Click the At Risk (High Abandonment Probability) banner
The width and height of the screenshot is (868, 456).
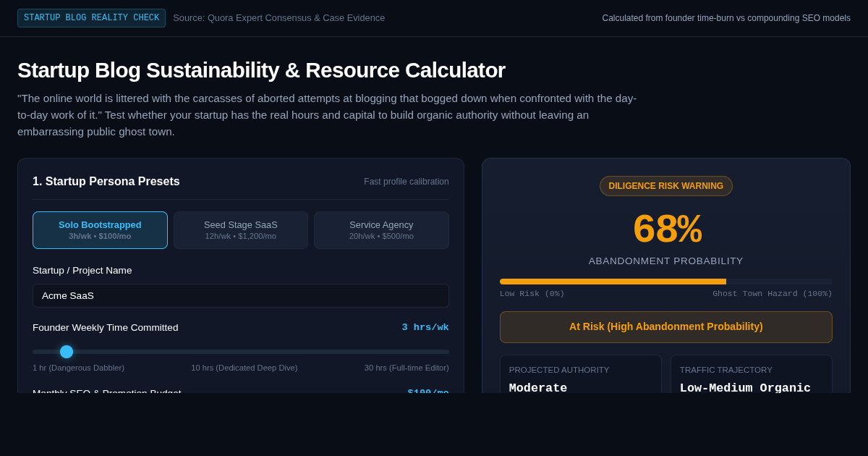pyautogui.click(x=666, y=327)
